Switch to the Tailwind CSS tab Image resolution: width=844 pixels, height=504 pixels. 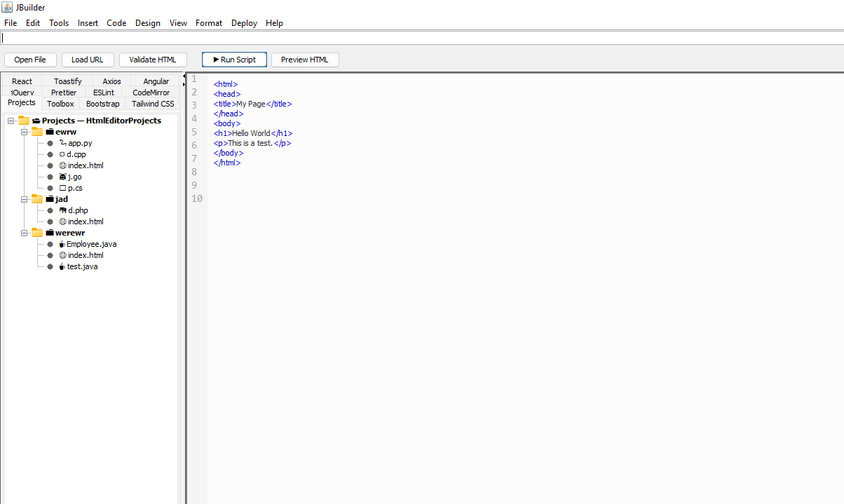click(153, 104)
